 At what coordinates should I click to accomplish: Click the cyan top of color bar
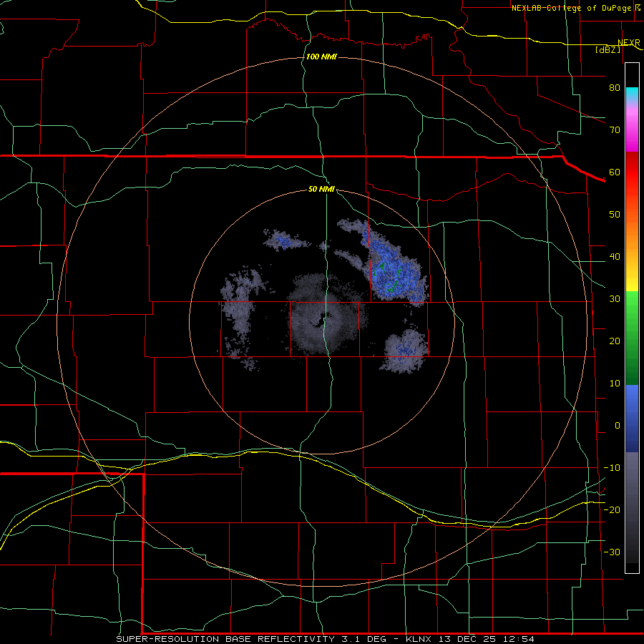point(632,94)
